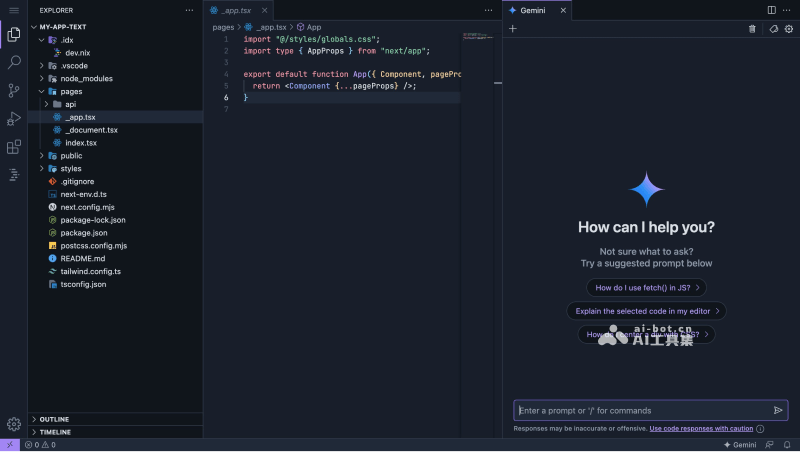This screenshot has width=800, height=452.
Task: Open Run and Debug view
Action: [14, 118]
